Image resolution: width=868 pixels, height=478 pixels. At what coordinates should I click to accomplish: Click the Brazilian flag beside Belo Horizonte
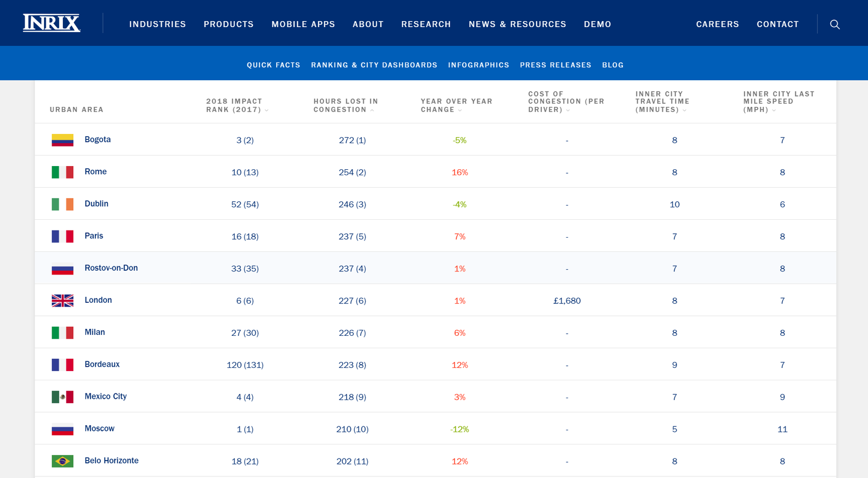coord(62,461)
